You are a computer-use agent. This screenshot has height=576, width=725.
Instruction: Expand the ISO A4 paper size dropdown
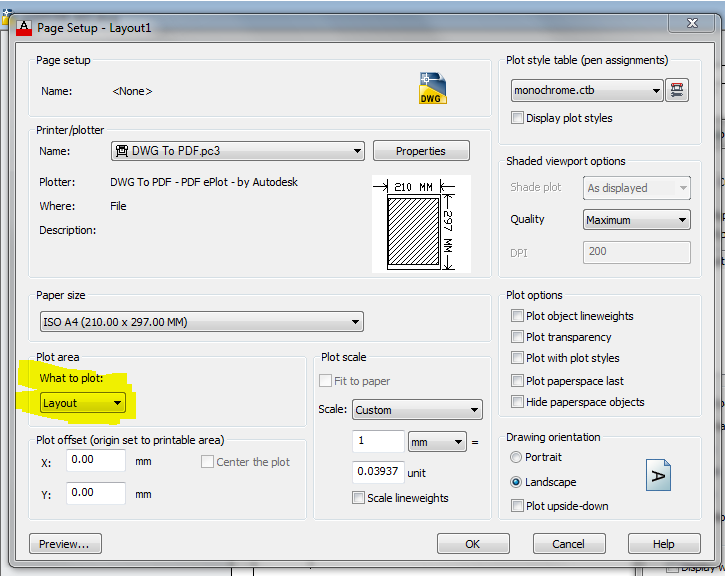[202, 322]
